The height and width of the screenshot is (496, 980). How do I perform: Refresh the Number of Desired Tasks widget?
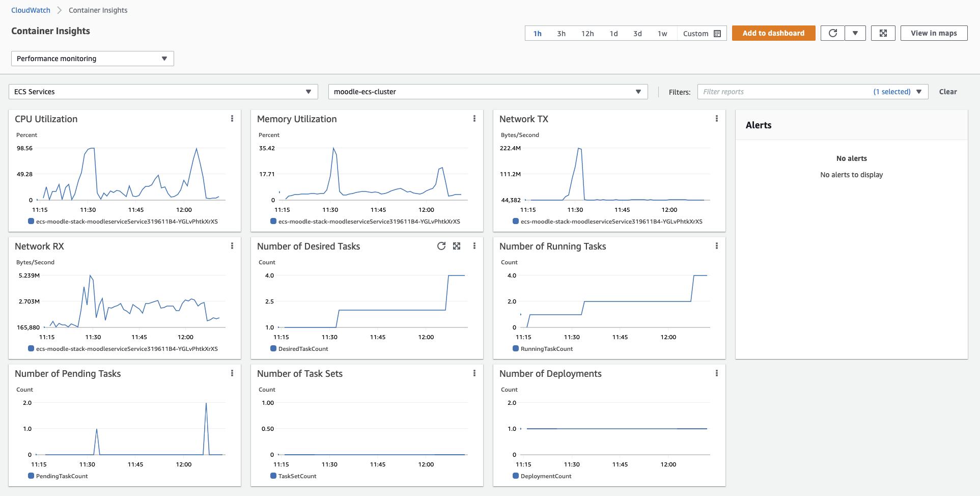(441, 246)
